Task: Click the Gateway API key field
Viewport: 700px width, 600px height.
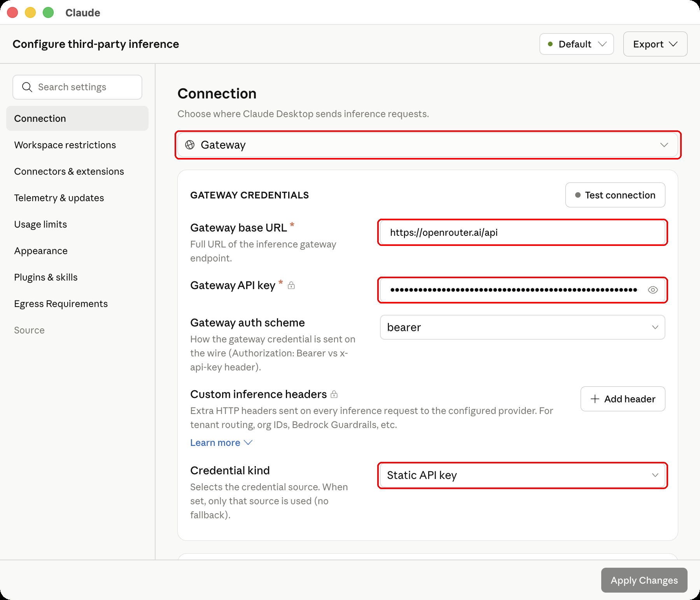Action: click(522, 290)
